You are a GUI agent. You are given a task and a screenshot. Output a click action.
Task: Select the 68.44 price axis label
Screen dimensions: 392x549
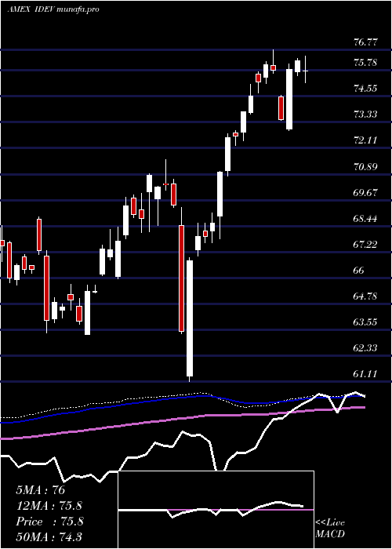coord(365,219)
